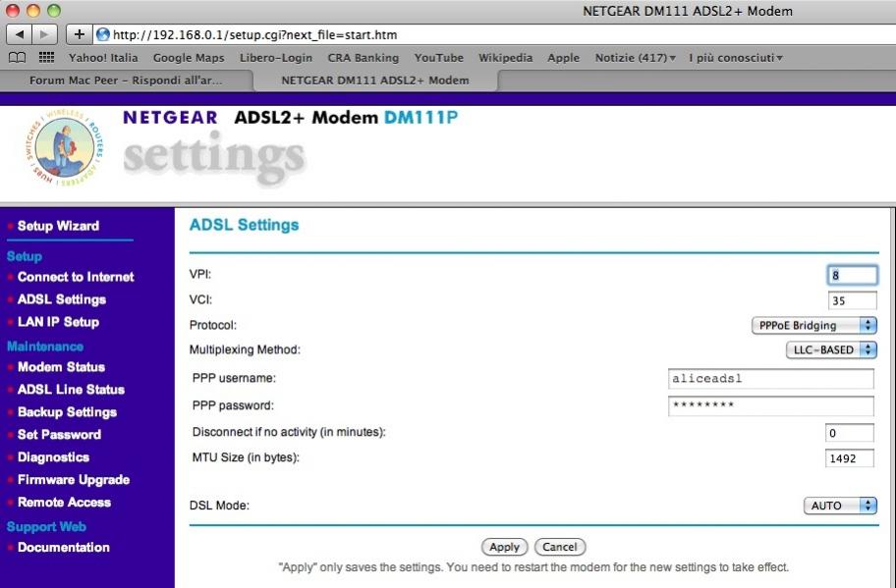This screenshot has height=588, width=896.
Task: Open Diagnostics page
Action: [x=53, y=457]
